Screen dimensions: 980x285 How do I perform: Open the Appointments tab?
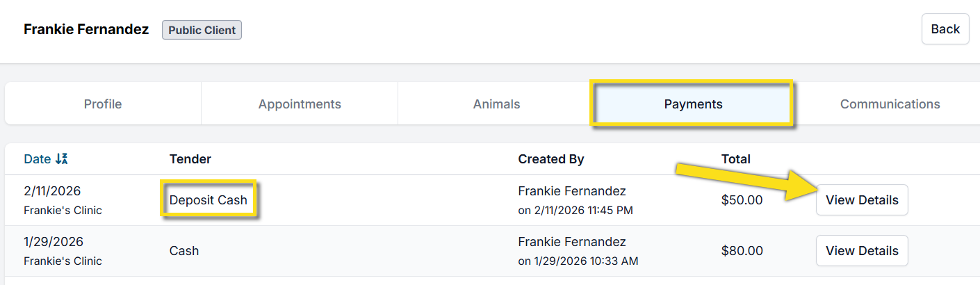click(300, 104)
